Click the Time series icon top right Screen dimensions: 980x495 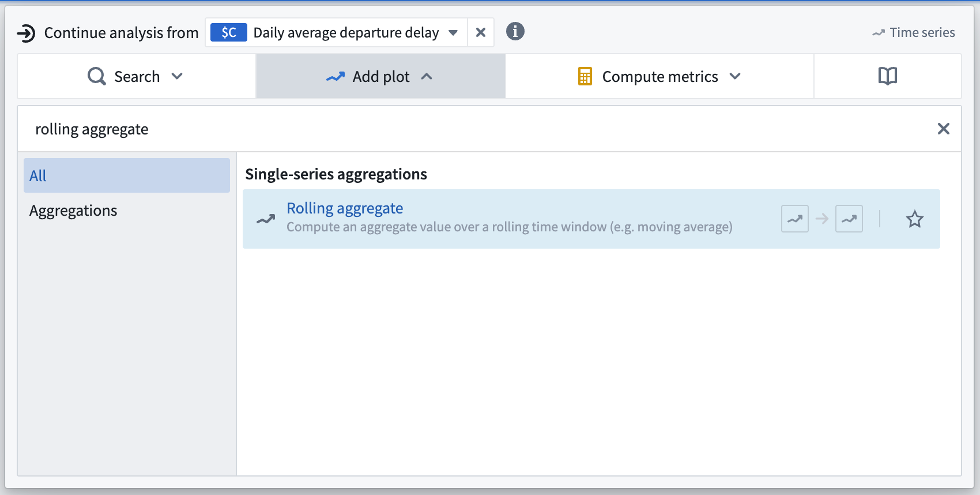point(877,32)
